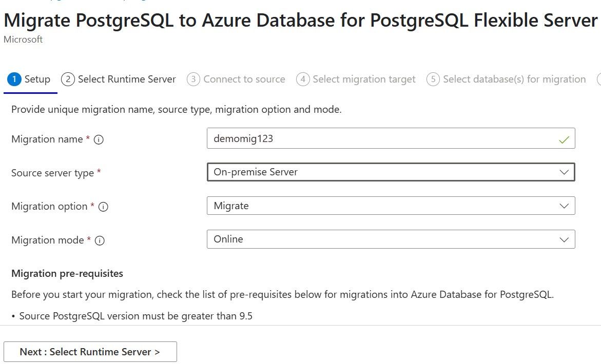Viewport: 601px width, 364px height.
Task: Click the step 1 Setup circle icon
Action: pyautogui.click(x=14, y=79)
